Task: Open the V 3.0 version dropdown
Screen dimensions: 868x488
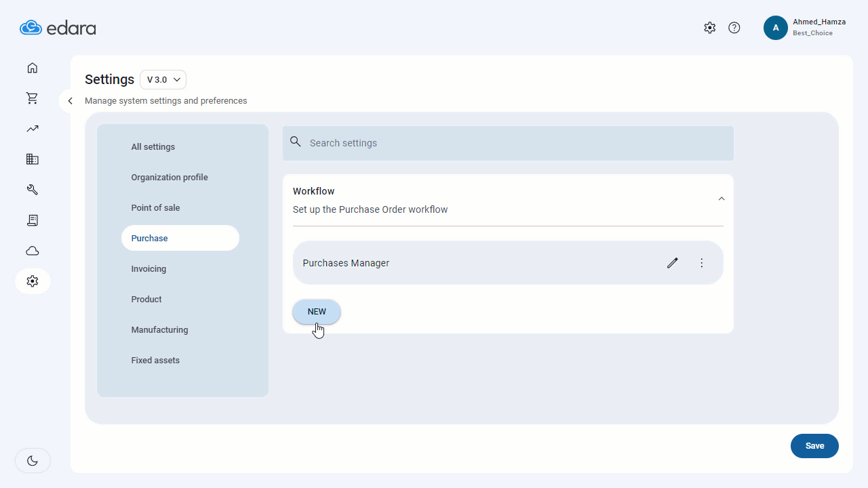Action: 163,79
